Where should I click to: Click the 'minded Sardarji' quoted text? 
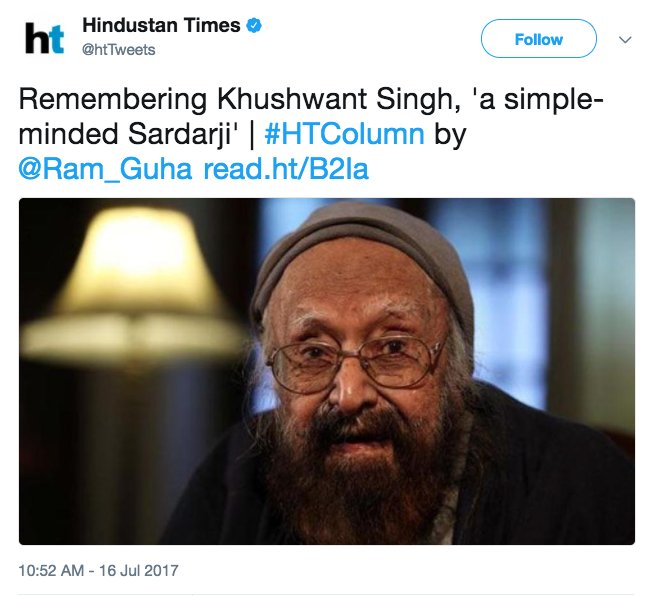coord(126,134)
